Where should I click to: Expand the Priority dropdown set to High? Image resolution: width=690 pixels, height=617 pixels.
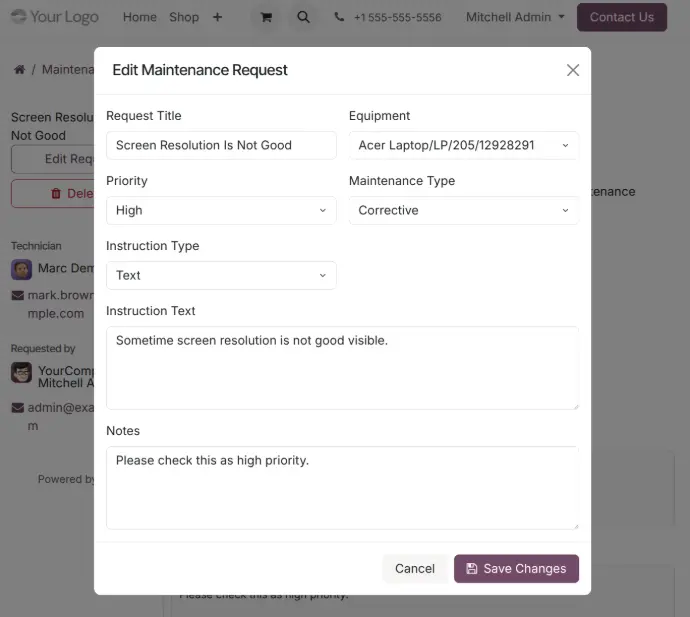(x=221, y=210)
